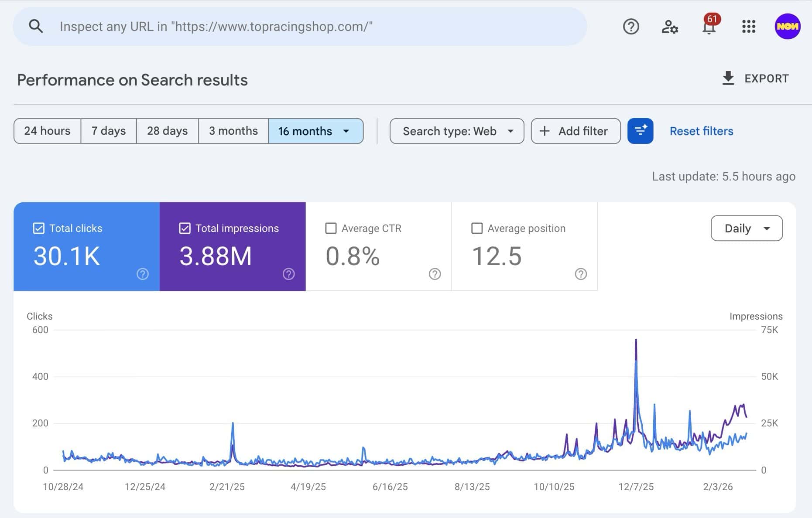The width and height of the screenshot is (812, 518).
Task: Open the Google apps grid
Action: click(x=748, y=26)
